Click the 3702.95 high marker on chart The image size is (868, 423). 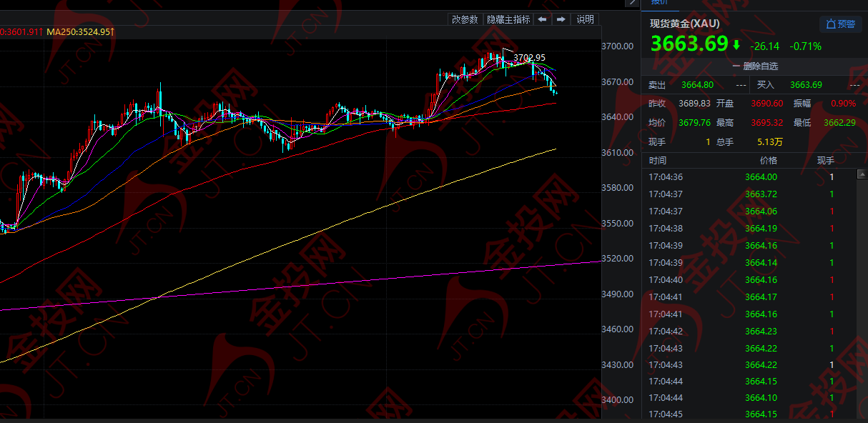click(529, 58)
